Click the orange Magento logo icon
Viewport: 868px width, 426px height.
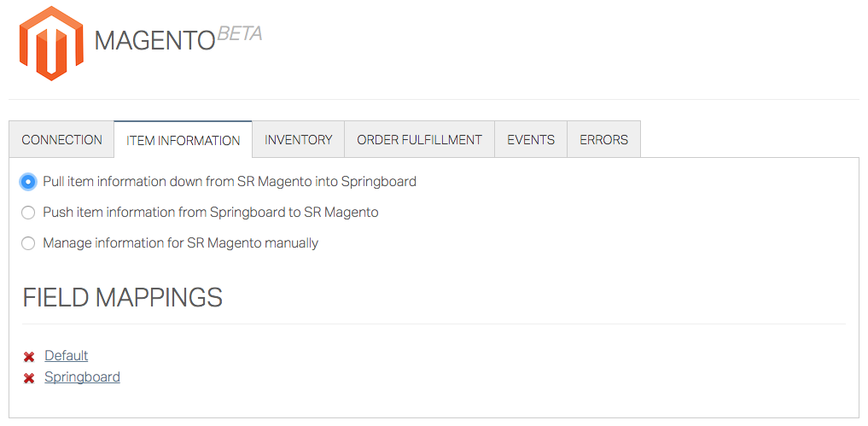[51, 44]
